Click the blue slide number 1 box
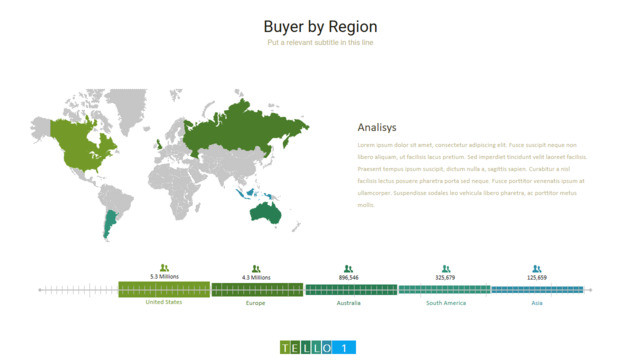This screenshot has width=640, height=360. click(x=344, y=347)
